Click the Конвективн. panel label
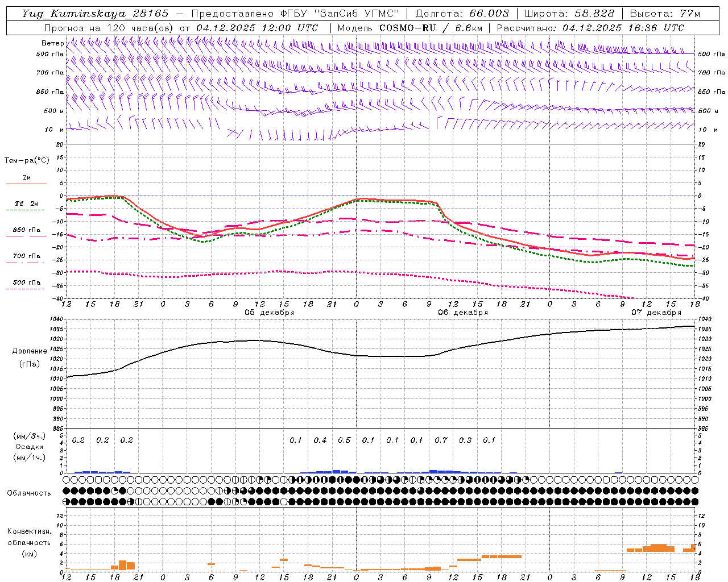 29,531
